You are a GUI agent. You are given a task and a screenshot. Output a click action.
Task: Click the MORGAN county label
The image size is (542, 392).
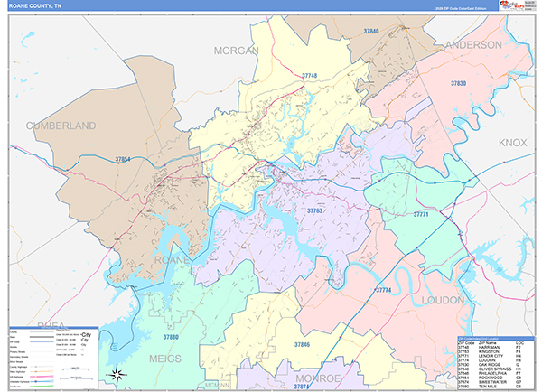pyautogui.click(x=236, y=51)
